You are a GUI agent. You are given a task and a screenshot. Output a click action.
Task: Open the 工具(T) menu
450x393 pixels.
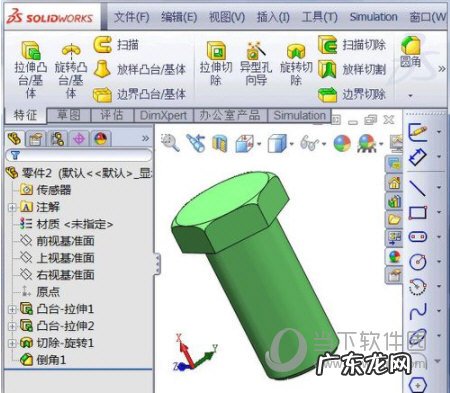[x=319, y=17]
